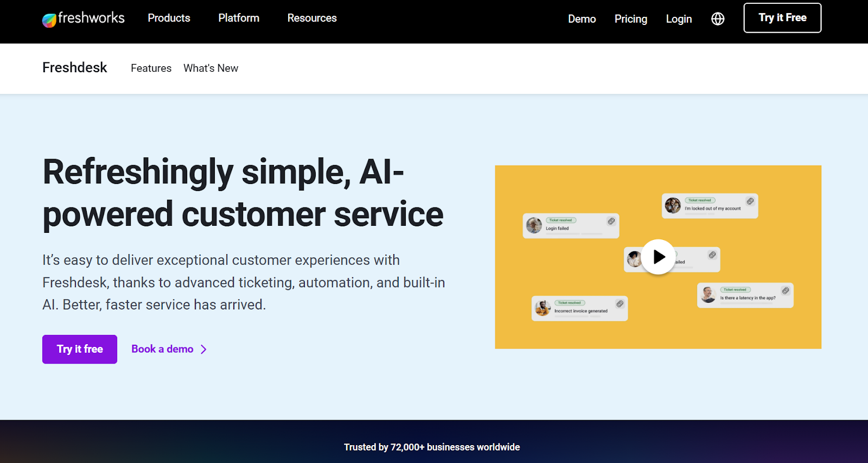Screen dimensions: 868x463
Task: Open the Platform menu
Action: click(239, 18)
